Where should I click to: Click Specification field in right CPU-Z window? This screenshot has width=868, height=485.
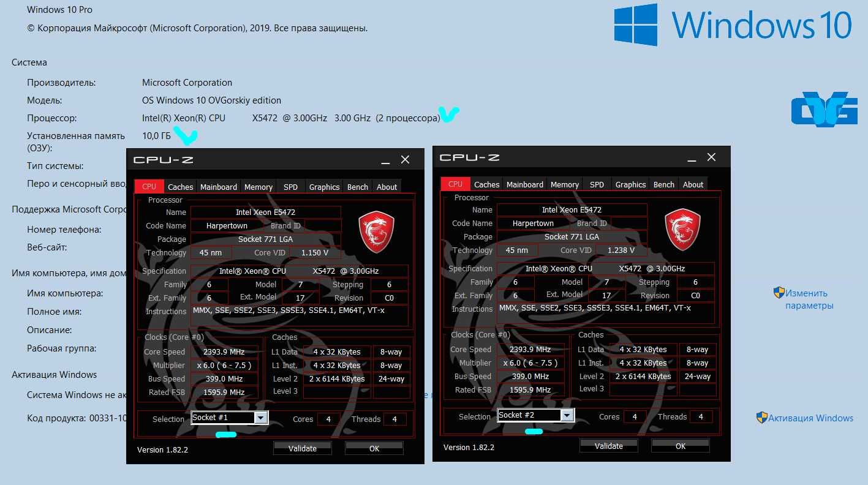(605, 268)
